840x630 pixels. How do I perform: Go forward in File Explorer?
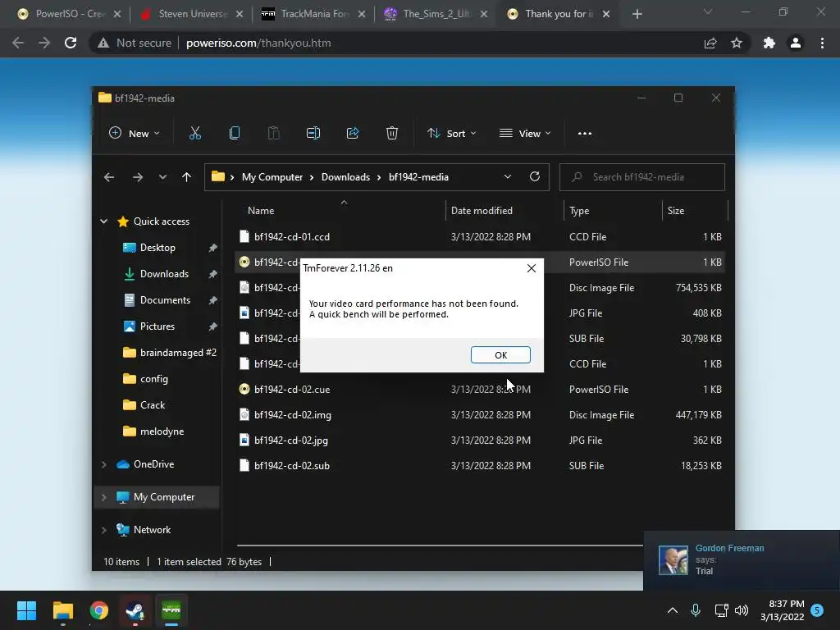click(138, 177)
